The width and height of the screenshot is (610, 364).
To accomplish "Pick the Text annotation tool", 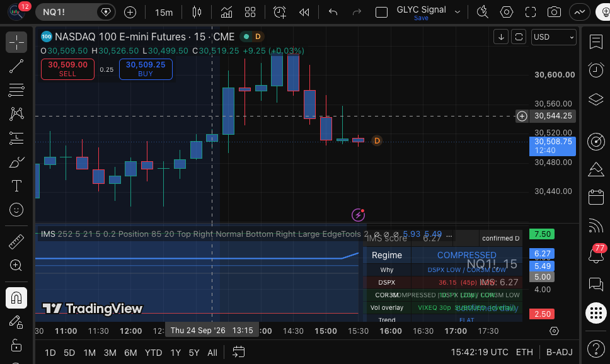I will 16,186.
